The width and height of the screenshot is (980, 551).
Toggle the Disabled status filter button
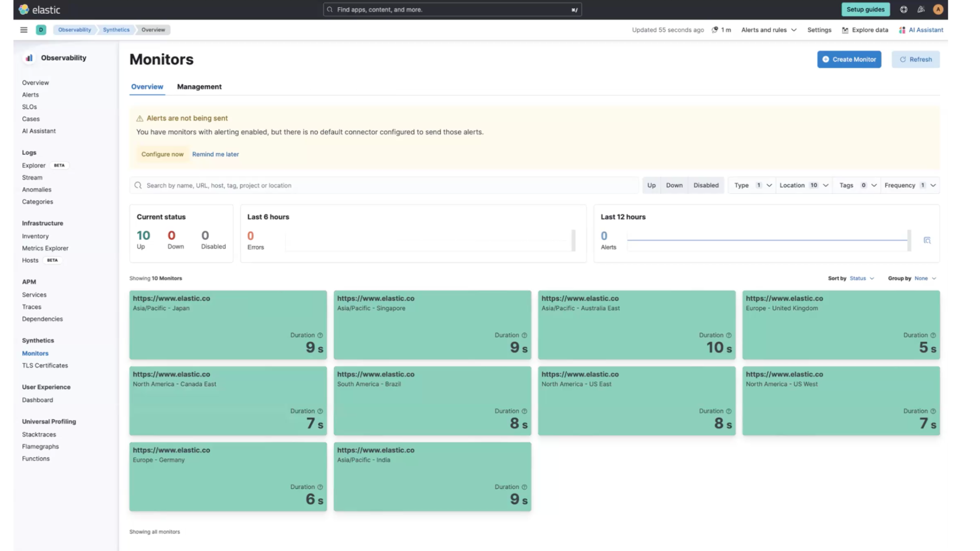pos(706,185)
